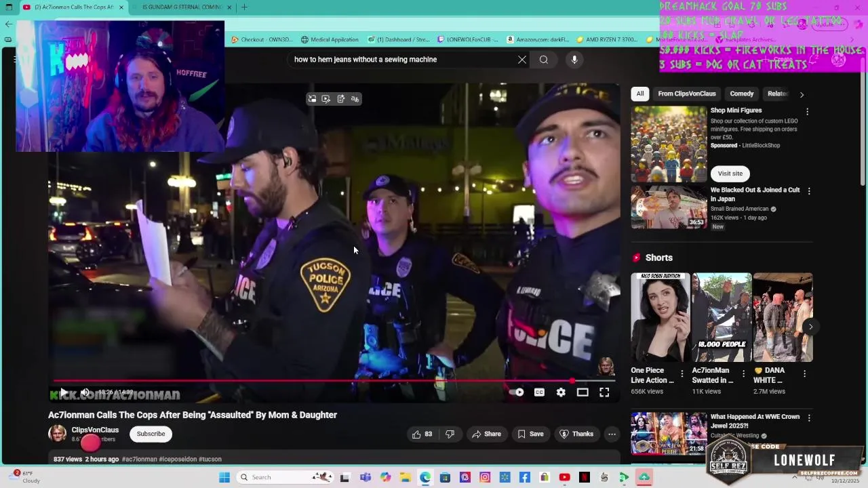This screenshot has height=488, width=868.
Task: Open options for We Blacked Out video
Action: tap(808, 191)
